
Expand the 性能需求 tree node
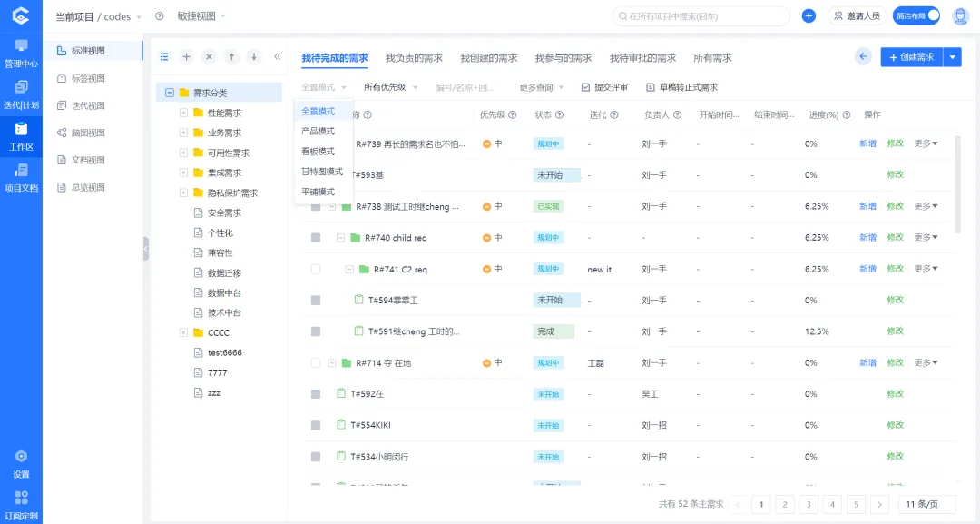pos(183,114)
